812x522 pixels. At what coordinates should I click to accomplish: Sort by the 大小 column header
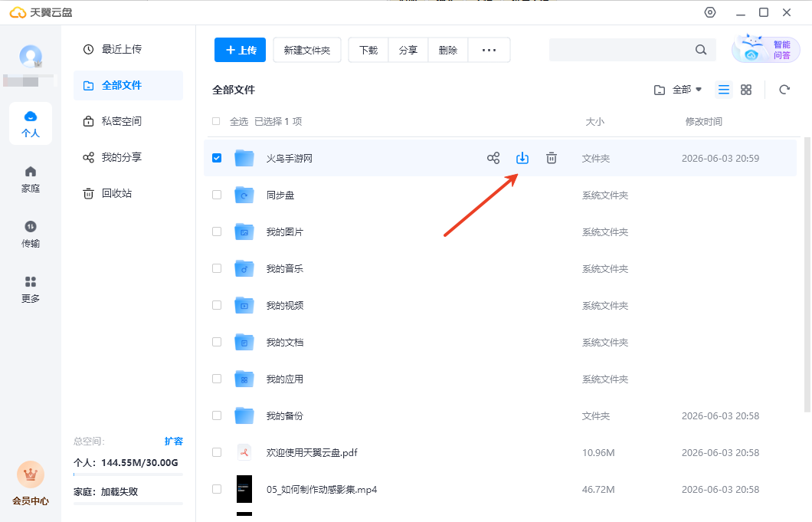pos(594,121)
